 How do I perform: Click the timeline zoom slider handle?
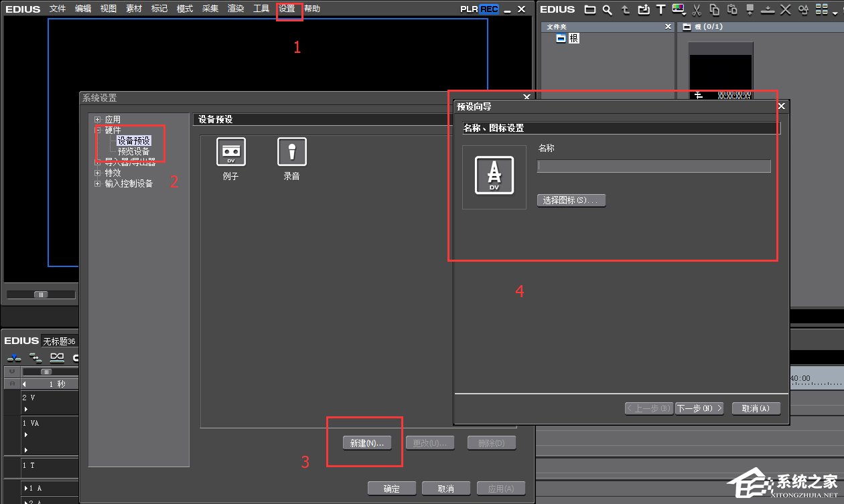pos(46,371)
